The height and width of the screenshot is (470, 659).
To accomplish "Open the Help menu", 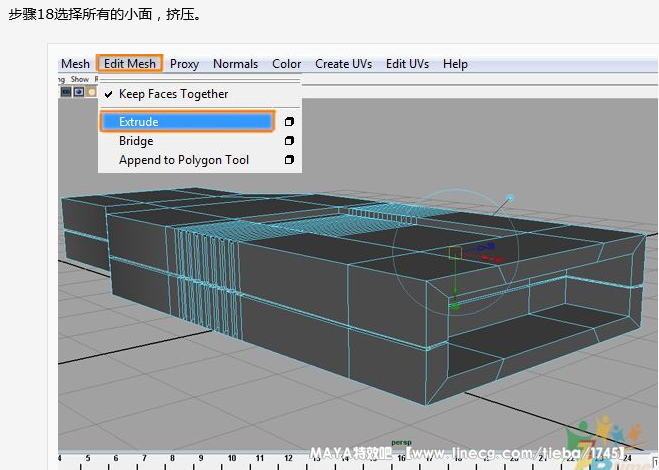I will tap(455, 64).
